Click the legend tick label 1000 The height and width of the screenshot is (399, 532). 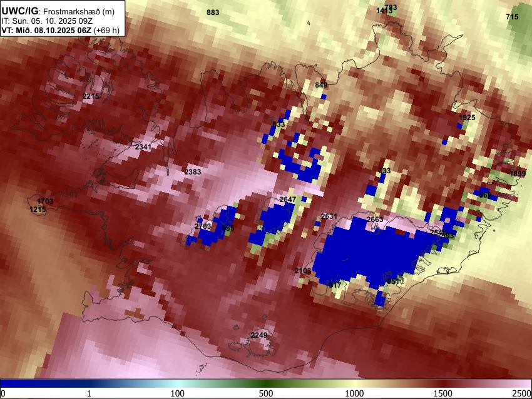(354, 393)
